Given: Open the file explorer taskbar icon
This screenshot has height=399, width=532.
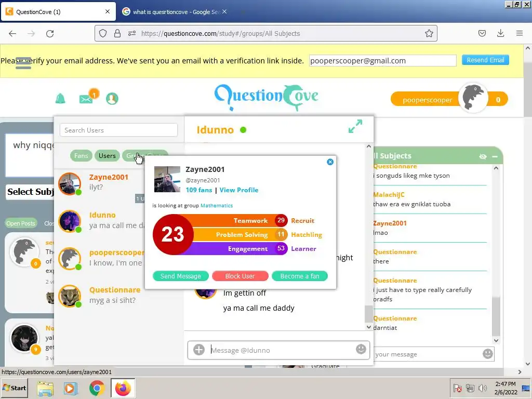Looking at the screenshot, I should (x=45, y=388).
